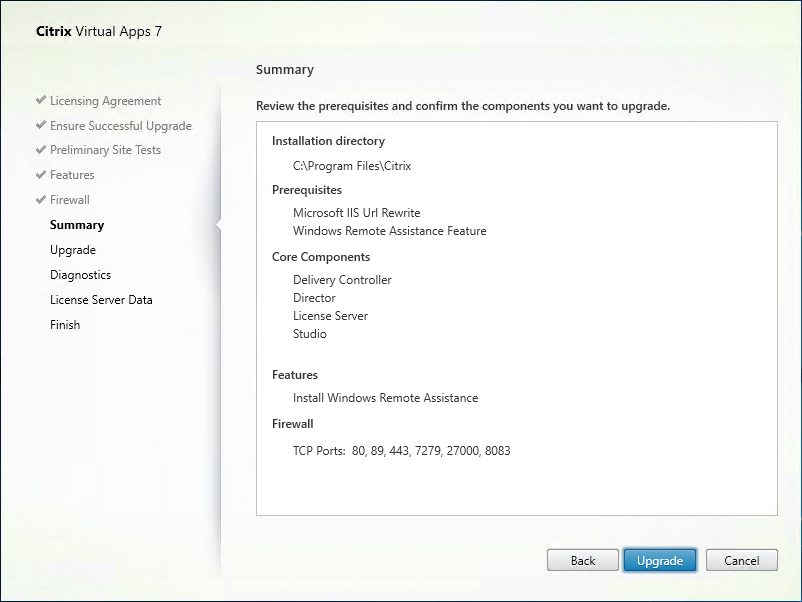Click the Core Components heading
This screenshot has height=602, width=802.
[321, 257]
